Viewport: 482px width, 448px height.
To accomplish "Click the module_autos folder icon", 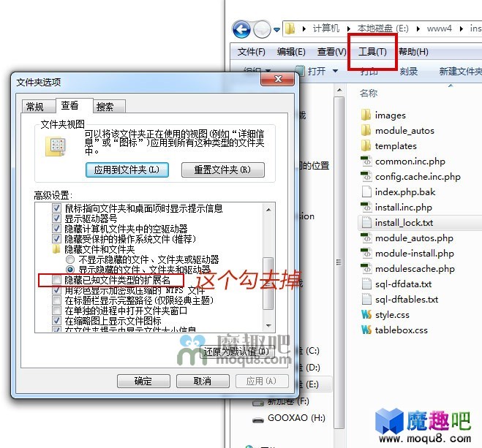I will pos(366,131).
